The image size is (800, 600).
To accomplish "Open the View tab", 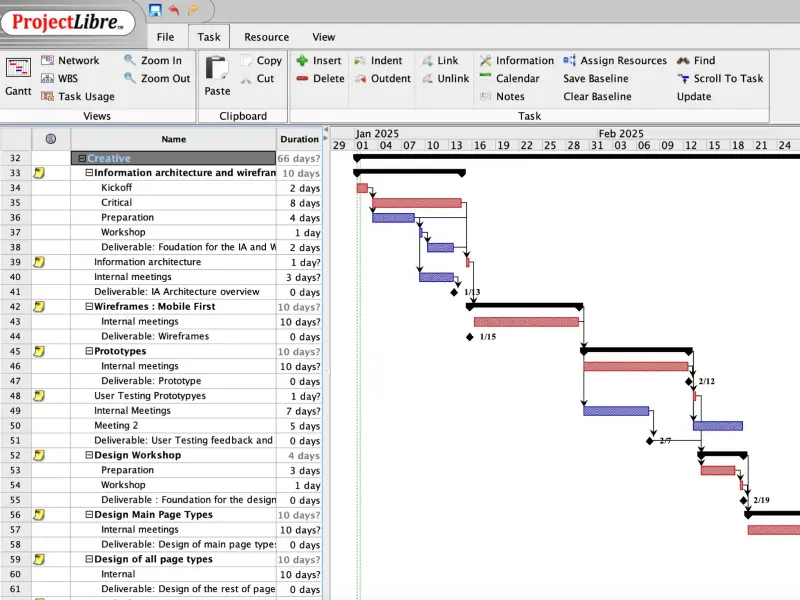I will coord(323,36).
